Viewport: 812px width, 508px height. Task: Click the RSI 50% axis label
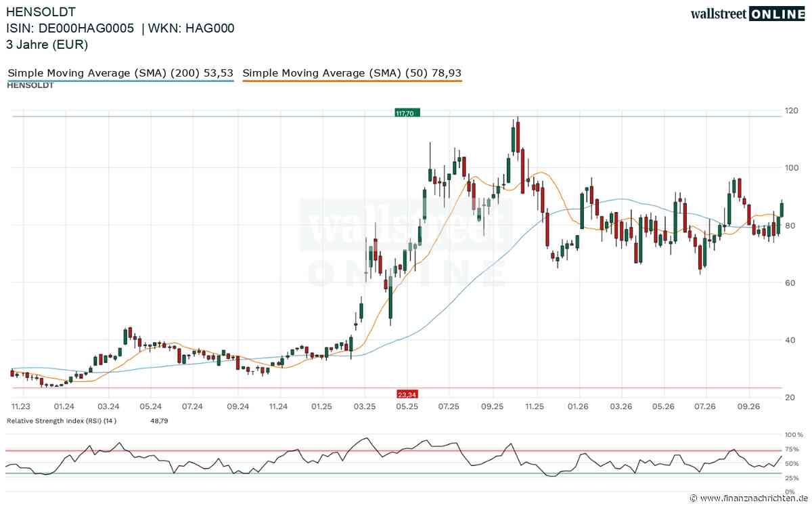click(792, 463)
